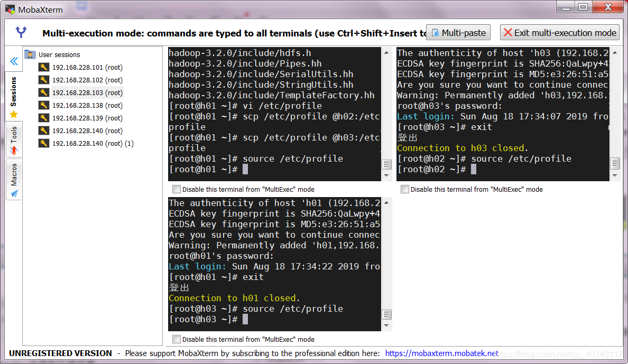Maximize the MobaXterm window

(583, 7)
